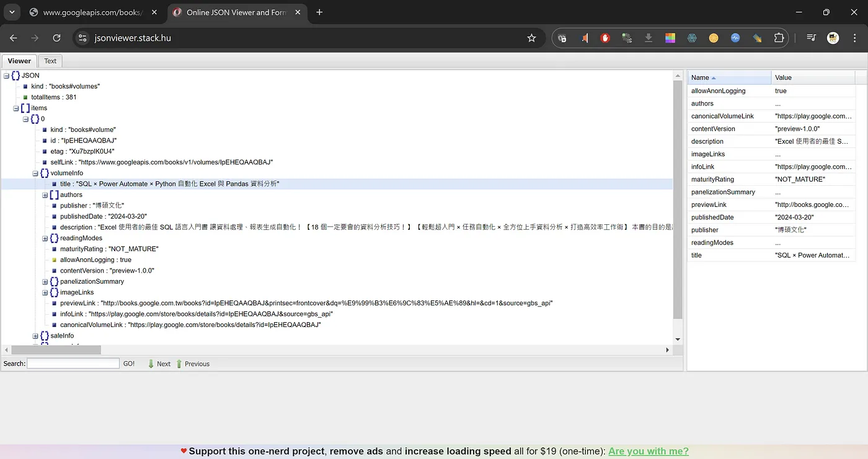Open the puzzle-piece Extensions menu
The height and width of the screenshot is (459, 868).
(779, 38)
